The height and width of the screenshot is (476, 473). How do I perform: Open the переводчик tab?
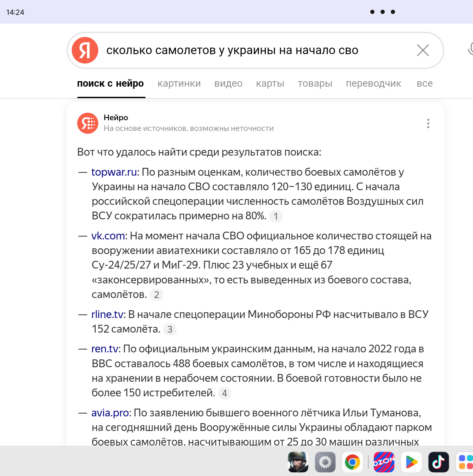point(373,84)
